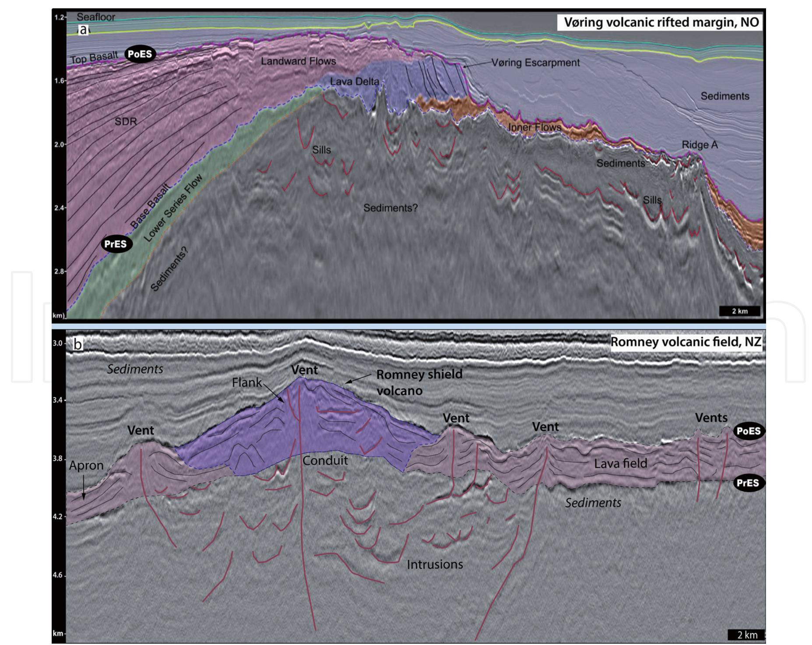Click the 3.0 depth tick in panel b

point(59,343)
